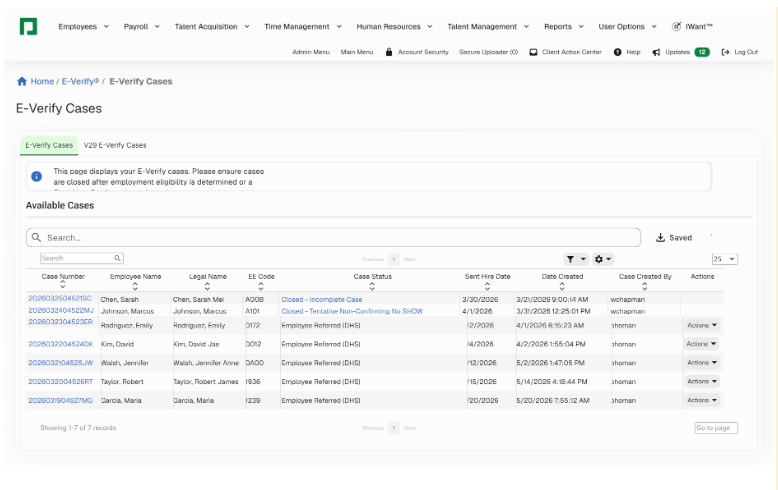
Task: Click the magnifier icon in small table search
Action: tap(118, 258)
